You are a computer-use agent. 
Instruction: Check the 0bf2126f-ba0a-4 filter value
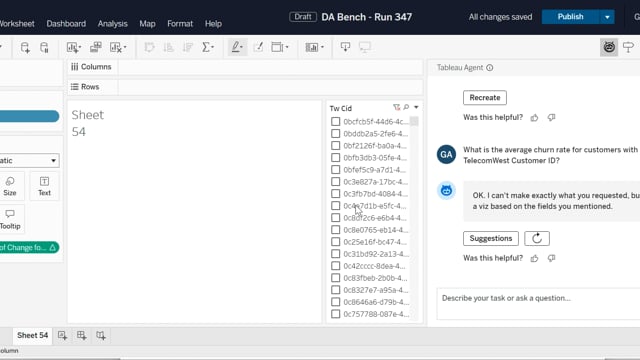pyautogui.click(x=336, y=146)
